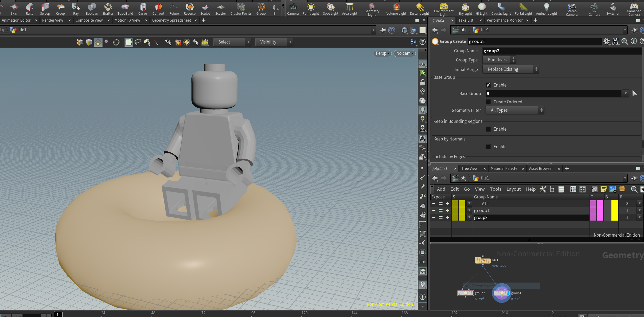Open viewport help question mark icon

422,42
